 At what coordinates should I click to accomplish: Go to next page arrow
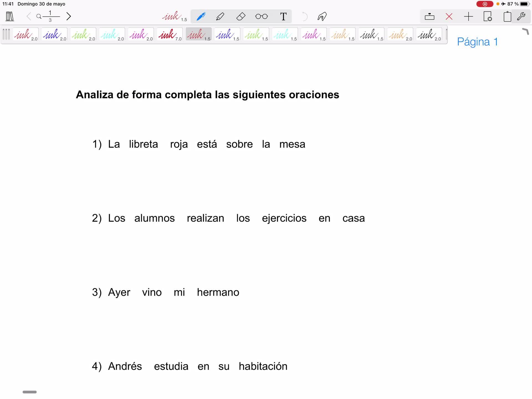pyautogui.click(x=69, y=16)
